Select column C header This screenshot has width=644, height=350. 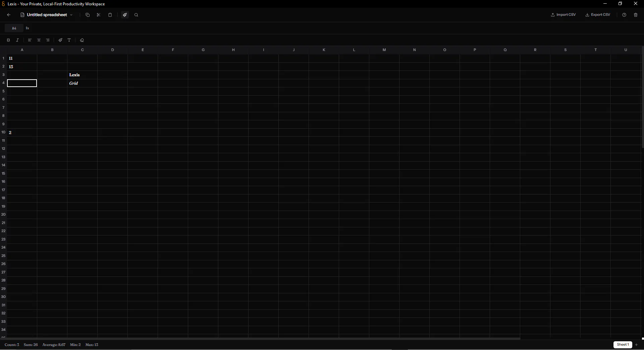tap(83, 50)
